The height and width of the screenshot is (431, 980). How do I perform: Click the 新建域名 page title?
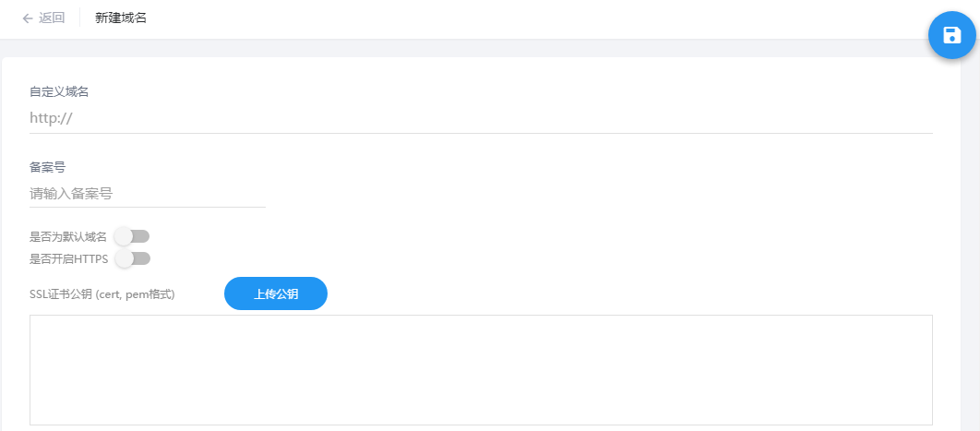[x=121, y=18]
